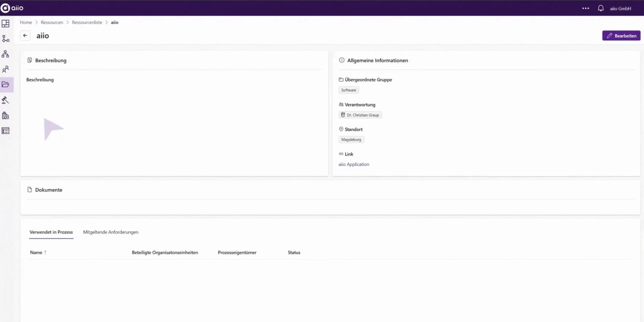This screenshot has height=322, width=644.
Task: Open the aiio GmbH account menu
Action: click(620, 8)
